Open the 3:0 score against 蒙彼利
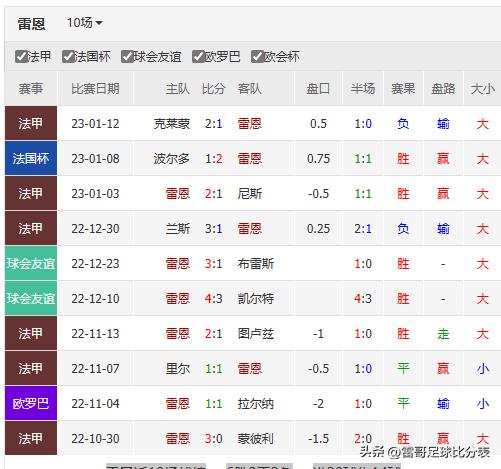This screenshot has height=469, width=501. pyautogui.click(x=213, y=439)
